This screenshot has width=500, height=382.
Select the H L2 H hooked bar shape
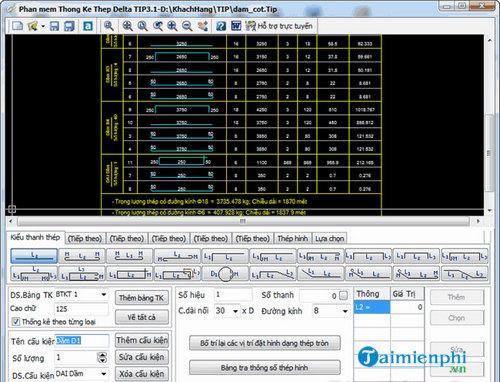point(82,256)
